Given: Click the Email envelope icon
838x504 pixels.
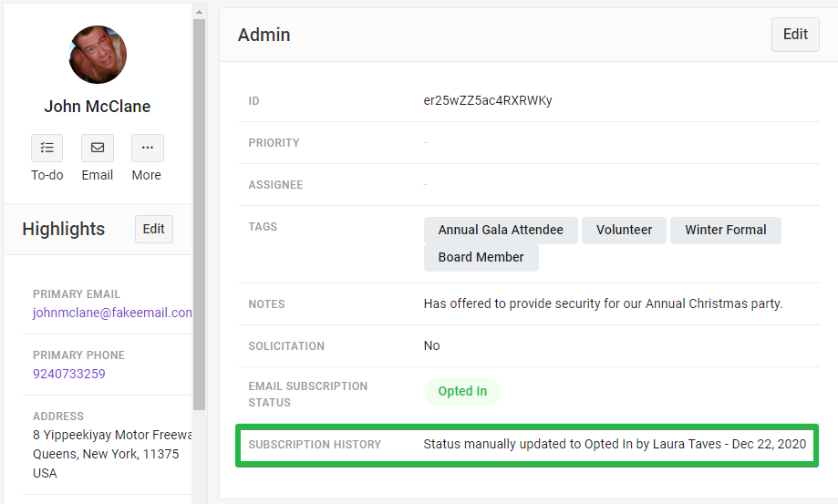Looking at the screenshot, I should pos(98,148).
